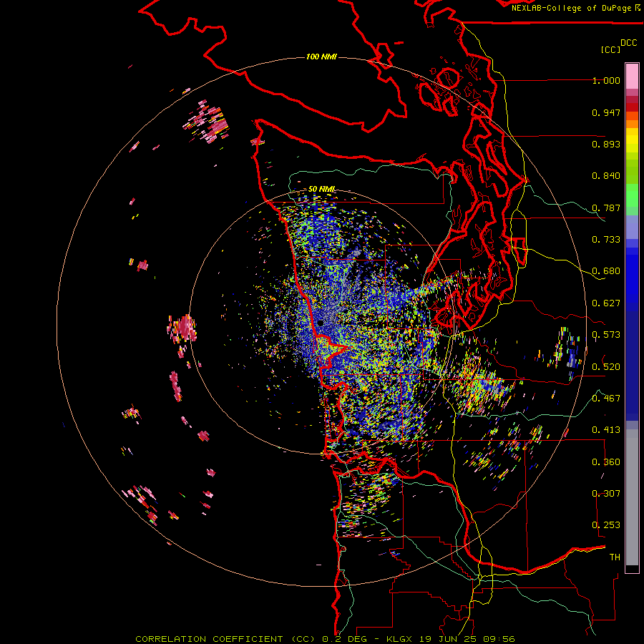Screen dimensions: 644x644
Task: Select the 0.253 scale value
Action: point(606,525)
